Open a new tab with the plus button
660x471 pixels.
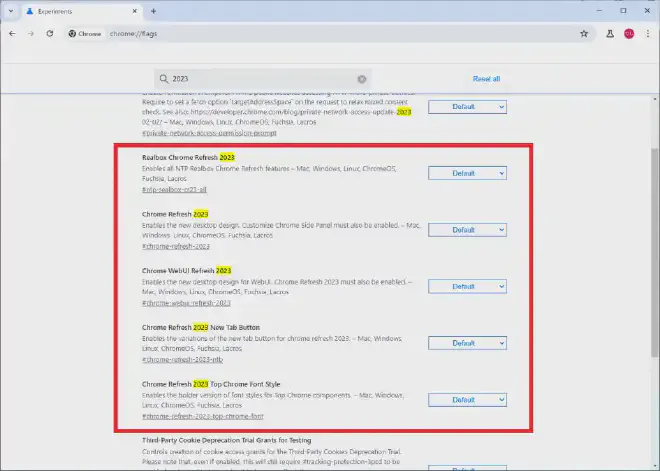coord(153,11)
